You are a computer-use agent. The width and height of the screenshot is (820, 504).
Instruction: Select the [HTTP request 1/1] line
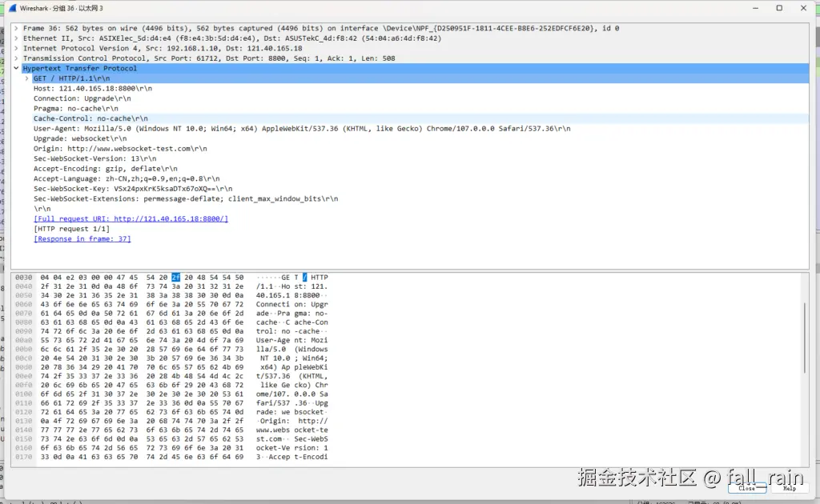pyautogui.click(x=71, y=229)
